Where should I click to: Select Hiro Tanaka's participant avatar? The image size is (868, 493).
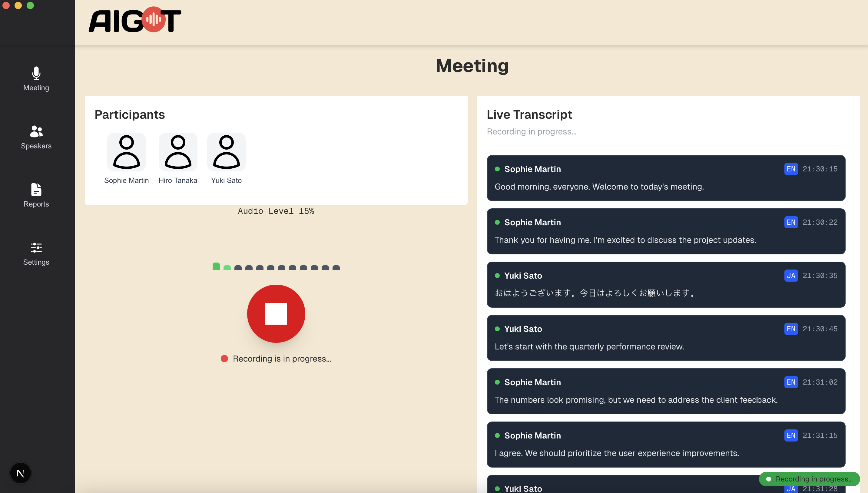pos(178,152)
